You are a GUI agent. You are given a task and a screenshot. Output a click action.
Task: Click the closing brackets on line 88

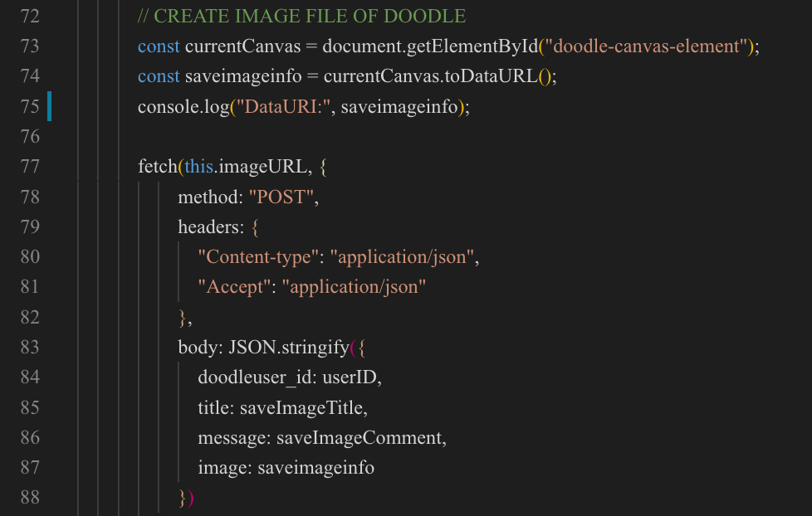click(x=186, y=498)
